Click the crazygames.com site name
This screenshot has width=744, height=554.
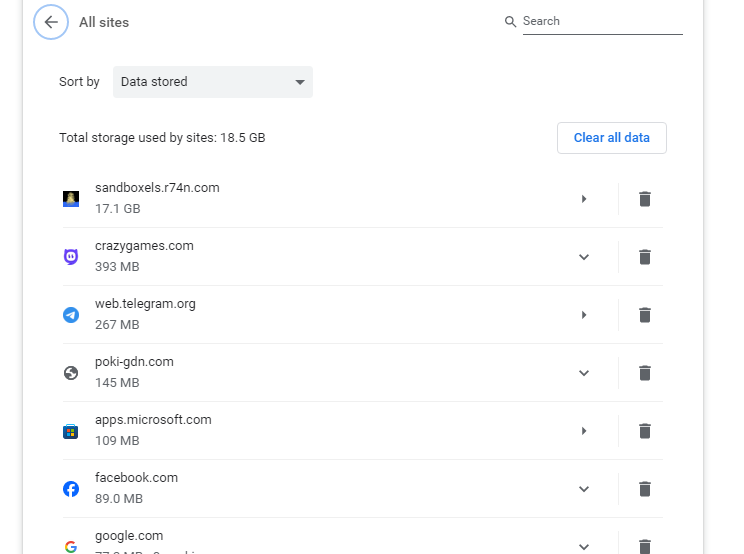tap(144, 246)
